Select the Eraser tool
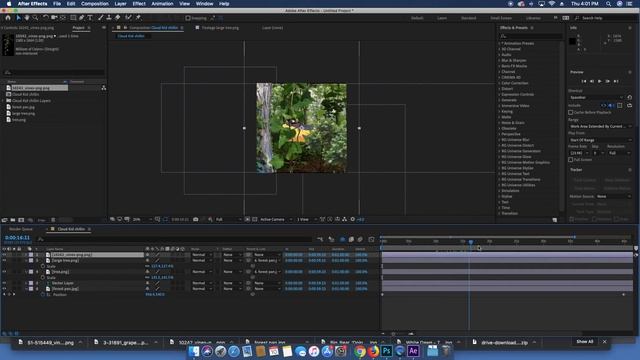This screenshot has width=640, height=360. (x=118, y=18)
